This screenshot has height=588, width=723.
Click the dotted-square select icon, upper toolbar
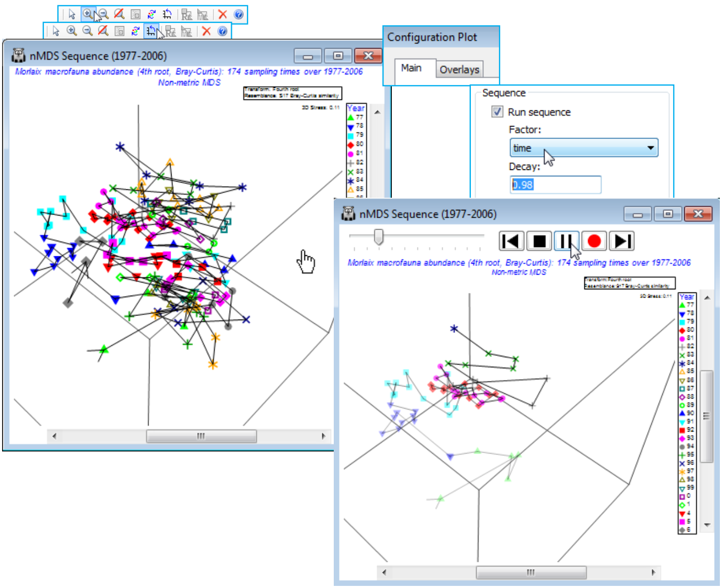coord(135,15)
